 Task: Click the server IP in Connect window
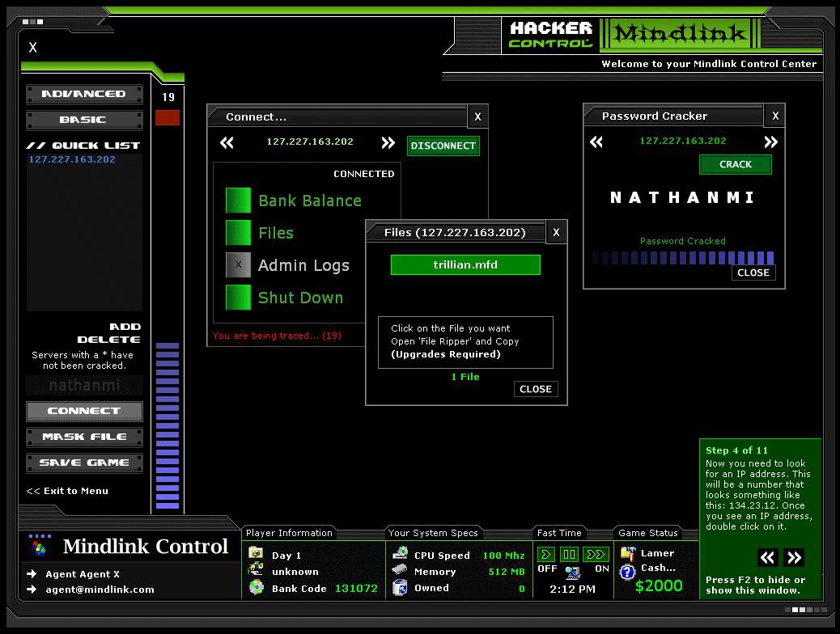pyautogui.click(x=310, y=142)
